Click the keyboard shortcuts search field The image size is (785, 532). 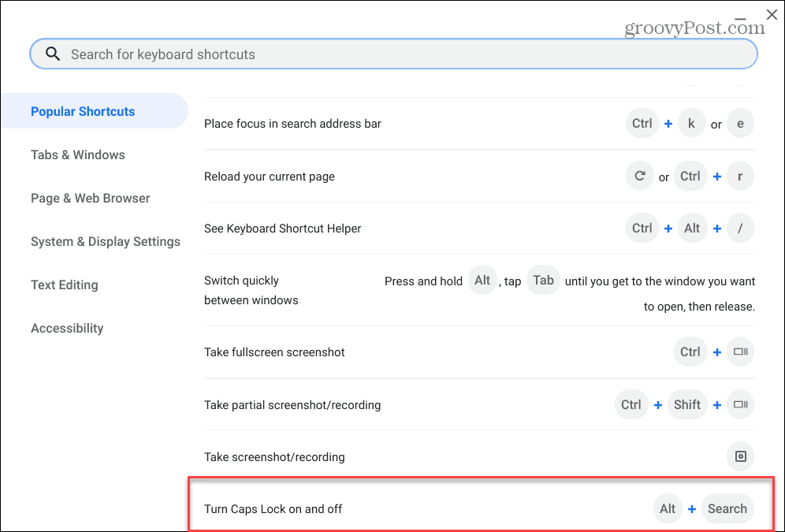[x=315, y=54]
